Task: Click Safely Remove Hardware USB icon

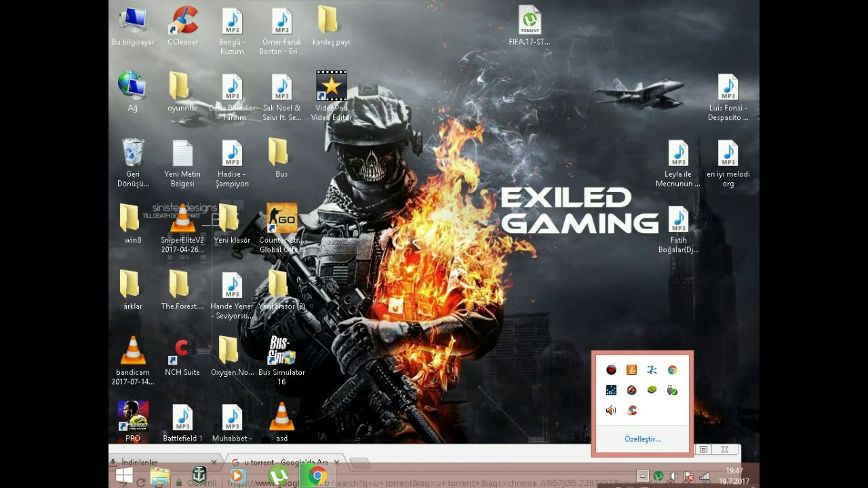Action: [x=672, y=390]
